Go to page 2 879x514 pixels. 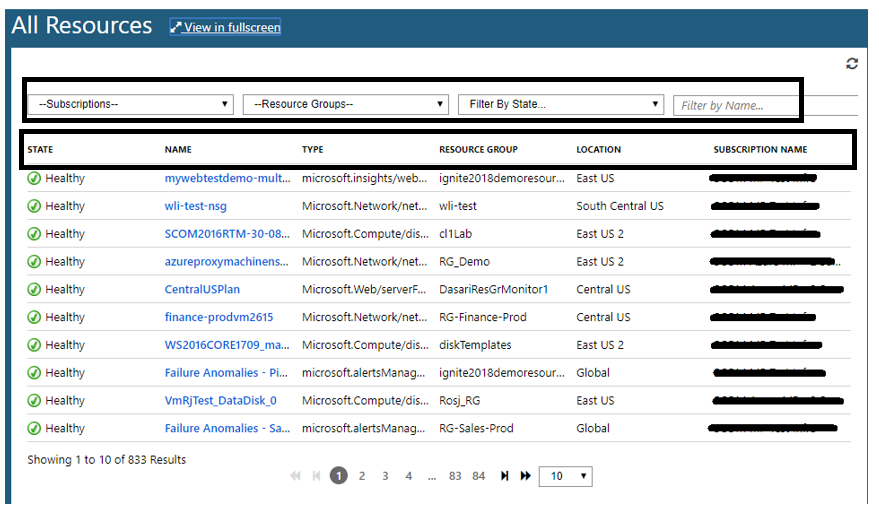(x=362, y=476)
